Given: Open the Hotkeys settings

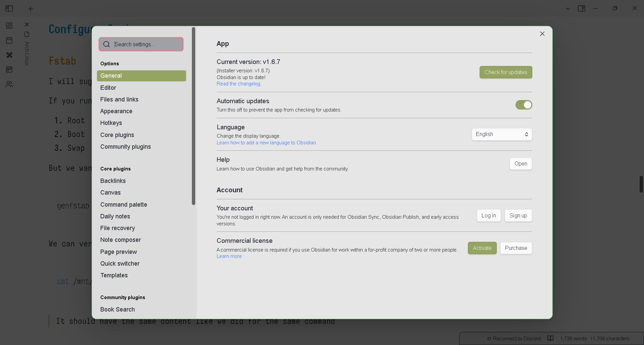Looking at the screenshot, I should (x=142, y=123).
